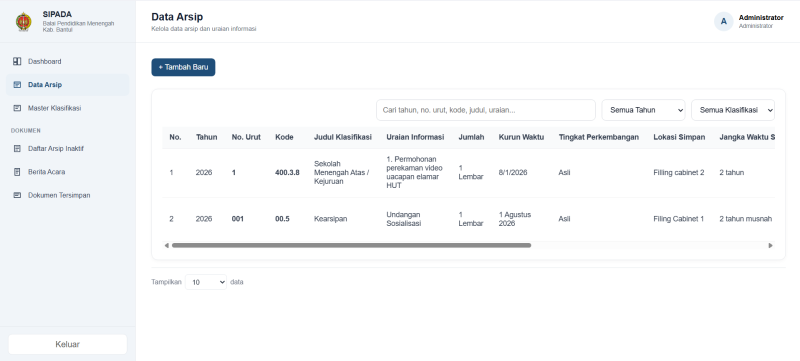Click the 2 tahun musnah cell
This screenshot has height=361, width=800.
[745, 219]
